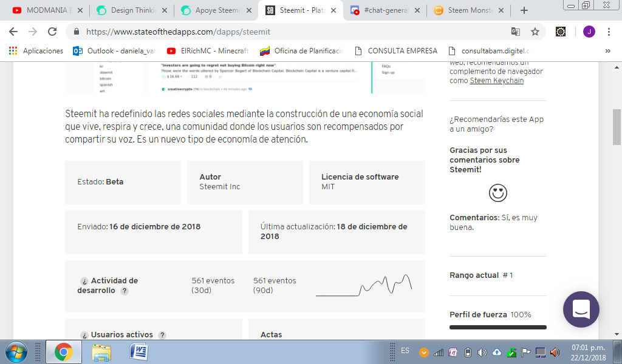
Task: Go back using the browser back arrow
Action: 13,32
